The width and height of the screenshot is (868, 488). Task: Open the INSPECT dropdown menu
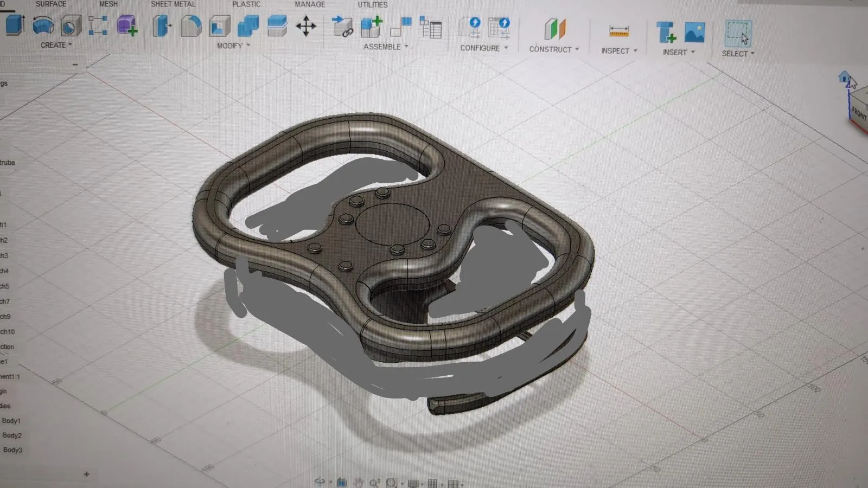(619, 50)
